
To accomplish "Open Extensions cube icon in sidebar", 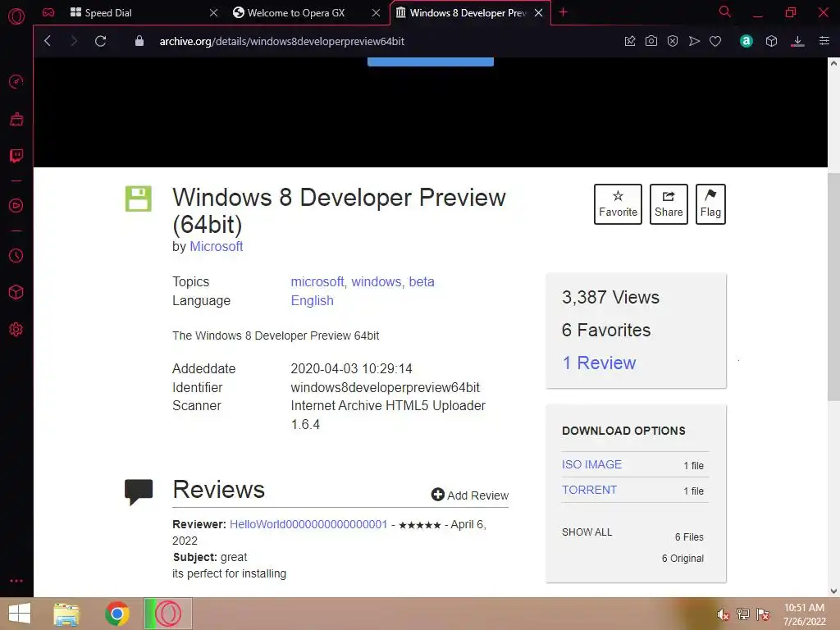I will pos(16,292).
